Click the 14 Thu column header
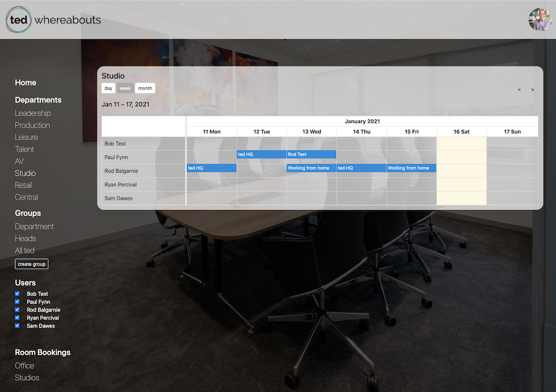Image resolution: width=556 pixels, height=392 pixels. click(x=362, y=132)
